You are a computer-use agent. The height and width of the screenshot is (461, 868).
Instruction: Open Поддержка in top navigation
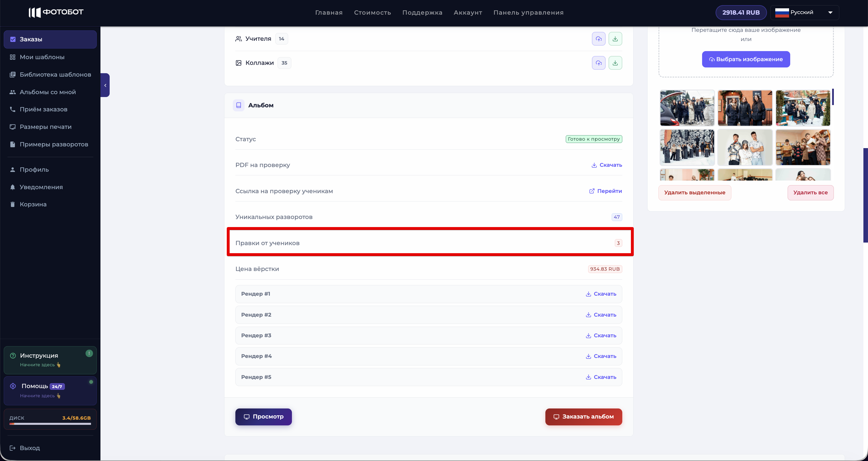[422, 12]
